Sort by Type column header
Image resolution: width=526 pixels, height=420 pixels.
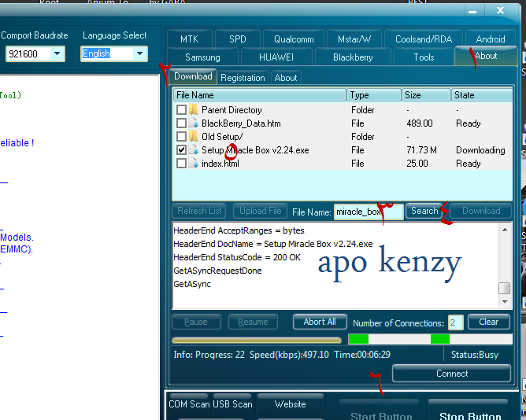click(x=374, y=95)
